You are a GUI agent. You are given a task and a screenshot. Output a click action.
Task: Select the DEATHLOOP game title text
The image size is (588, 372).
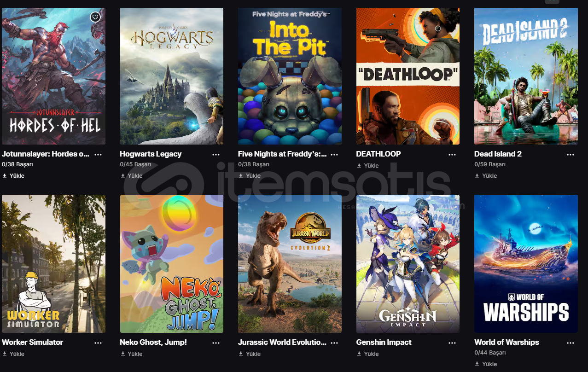pyautogui.click(x=378, y=154)
